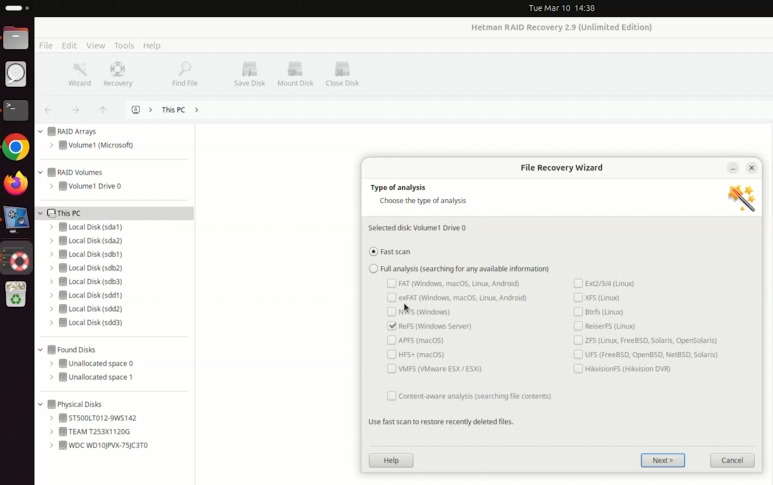Viewport: 773px width, 485px height.
Task: Click the clock in the top bar
Action: coord(562,8)
